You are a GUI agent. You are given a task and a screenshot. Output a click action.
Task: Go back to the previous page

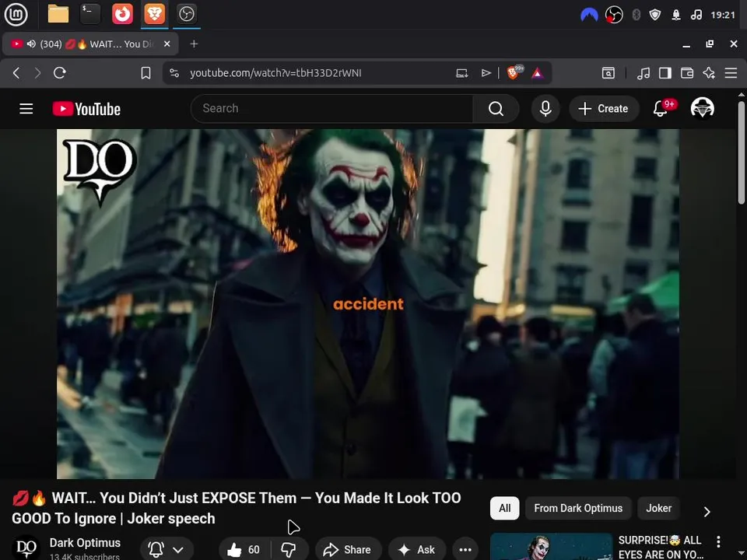(x=16, y=73)
